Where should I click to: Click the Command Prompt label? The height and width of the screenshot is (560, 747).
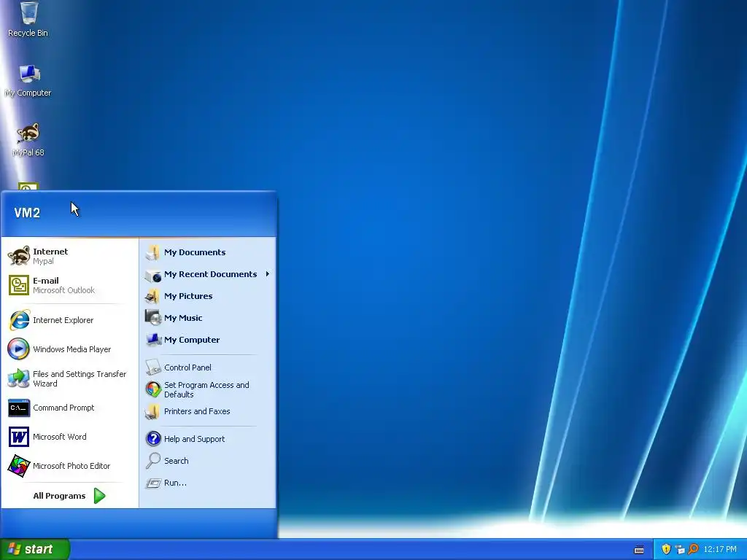(63, 408)
